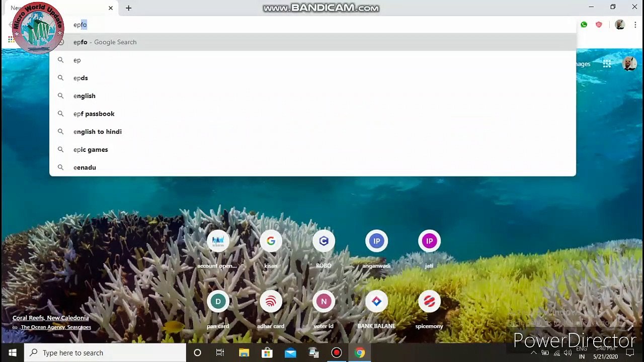Open the Chrome profile avatar in toolbar
644x362 pixels.
[x=620, y=25]
